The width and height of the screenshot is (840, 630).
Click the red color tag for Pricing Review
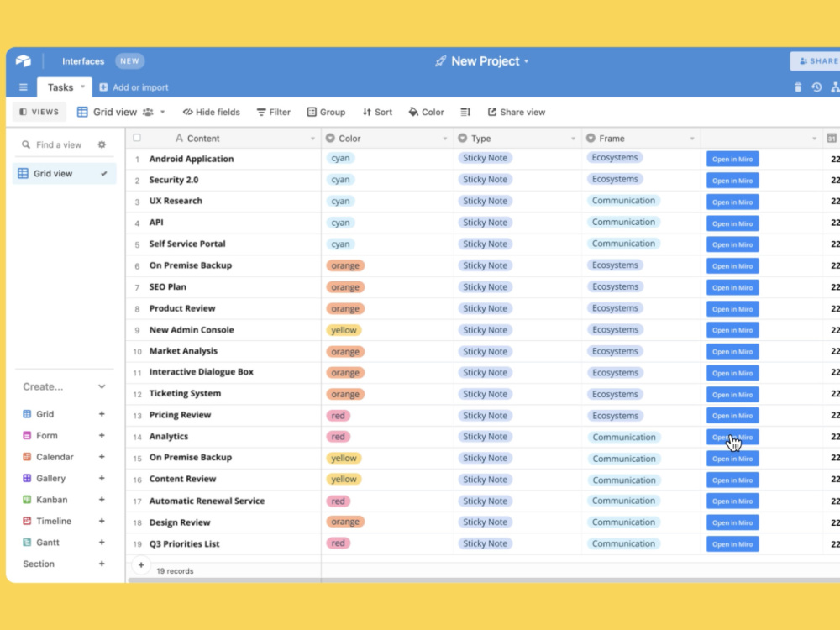pyautogui.click(x=338, y=416)
